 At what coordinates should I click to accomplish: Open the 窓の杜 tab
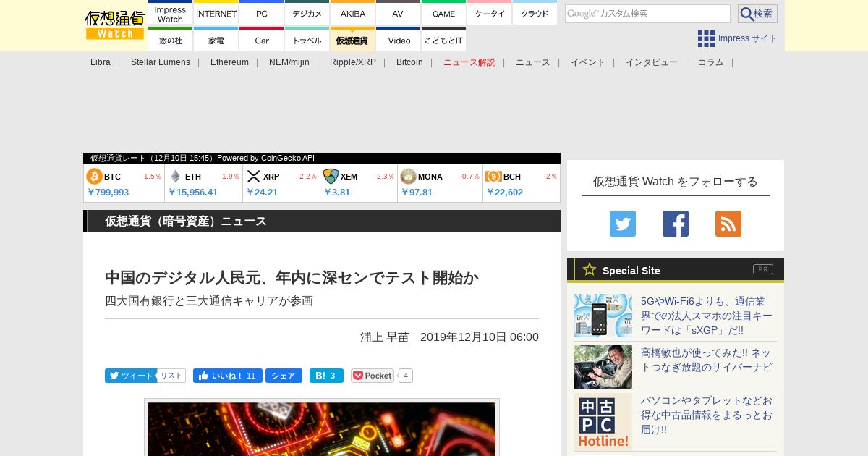tap(171, 41)
